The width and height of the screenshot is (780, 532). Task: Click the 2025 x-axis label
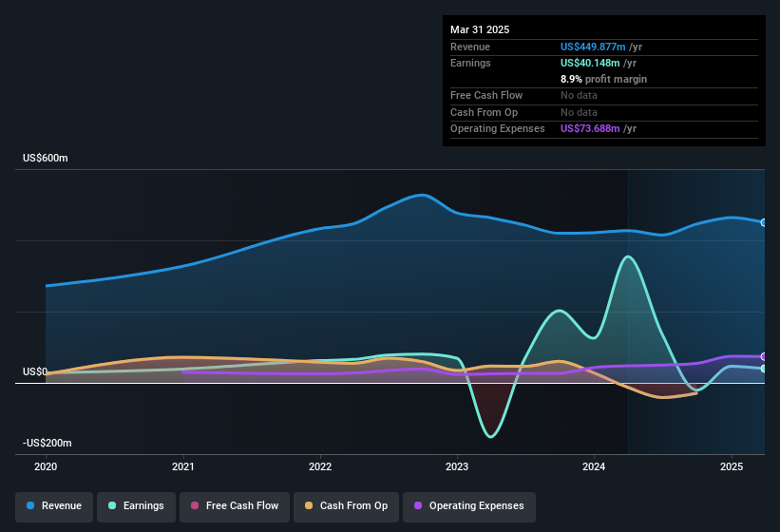pyautogui.click(x=732, y=466)
